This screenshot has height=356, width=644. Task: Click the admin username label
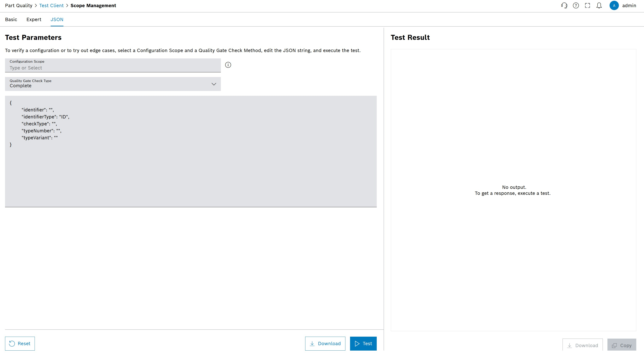629,5
